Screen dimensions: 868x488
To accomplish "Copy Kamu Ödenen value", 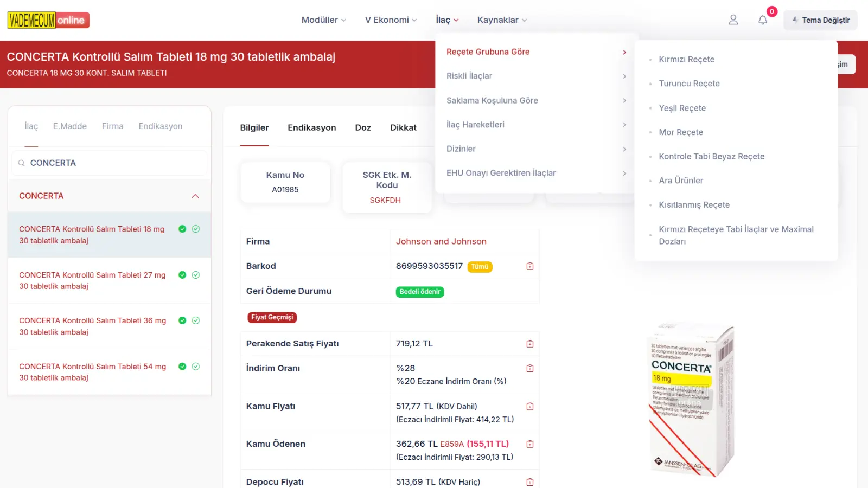I will click(530, 444).
